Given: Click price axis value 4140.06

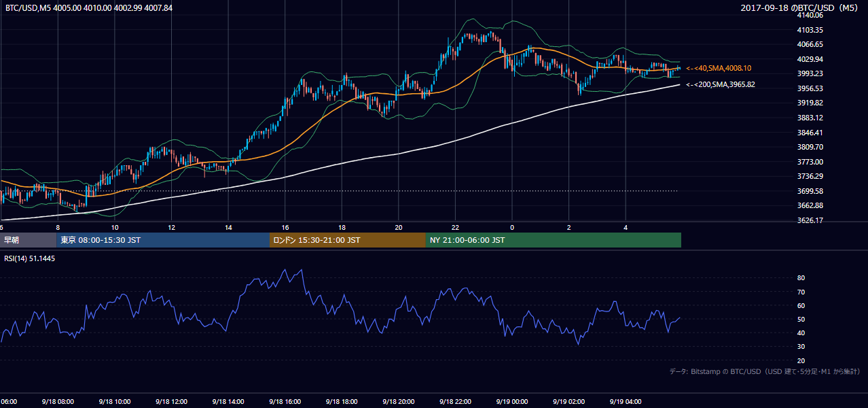Looking at the screenshot, I should pyautogui.click(x=810, y=15).
